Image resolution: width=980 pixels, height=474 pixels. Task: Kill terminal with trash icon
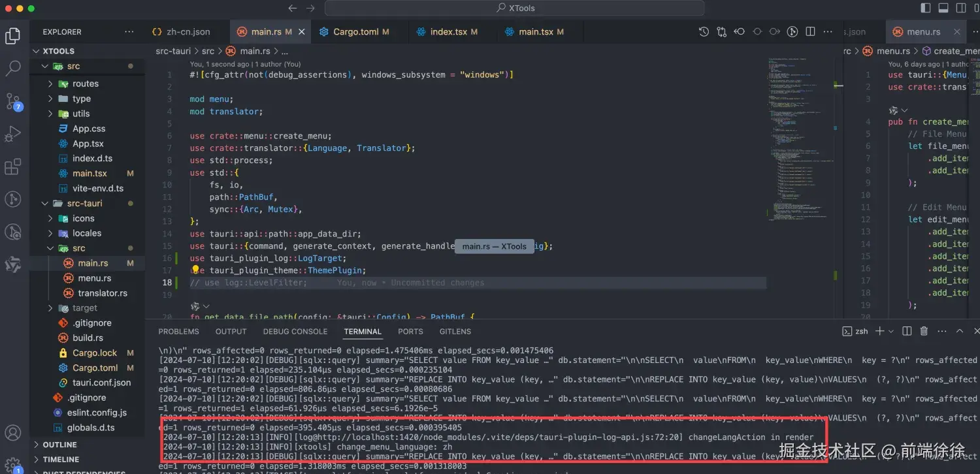tap(924, 331)
